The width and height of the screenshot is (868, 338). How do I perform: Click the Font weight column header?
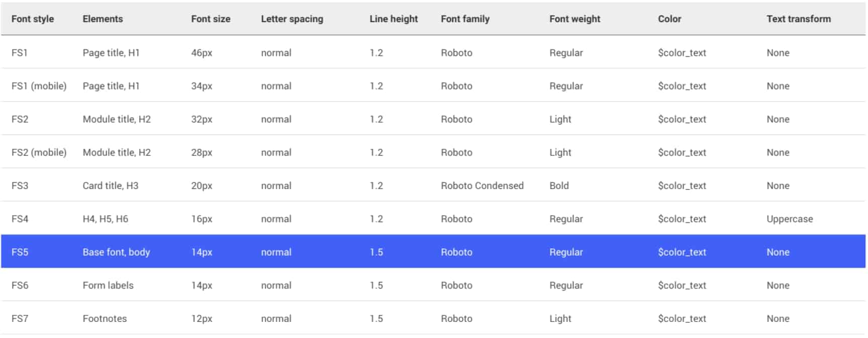[575, 19]
